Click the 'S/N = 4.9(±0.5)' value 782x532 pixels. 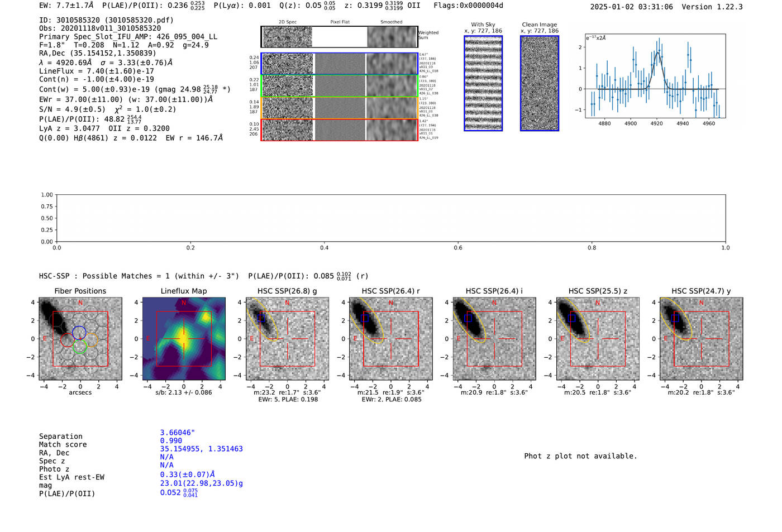click(72, 109)
